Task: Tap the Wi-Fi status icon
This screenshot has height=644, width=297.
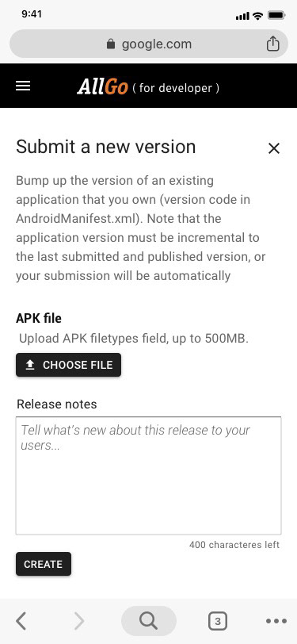Action: (x=257, y=16)
